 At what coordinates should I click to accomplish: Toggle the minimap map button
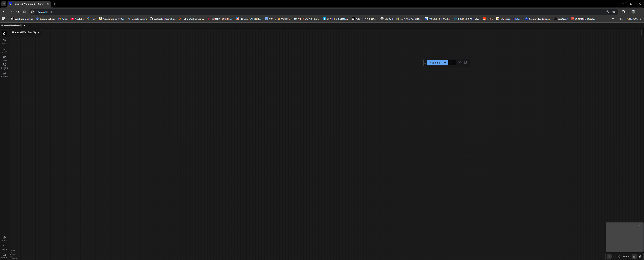[634, 256]
